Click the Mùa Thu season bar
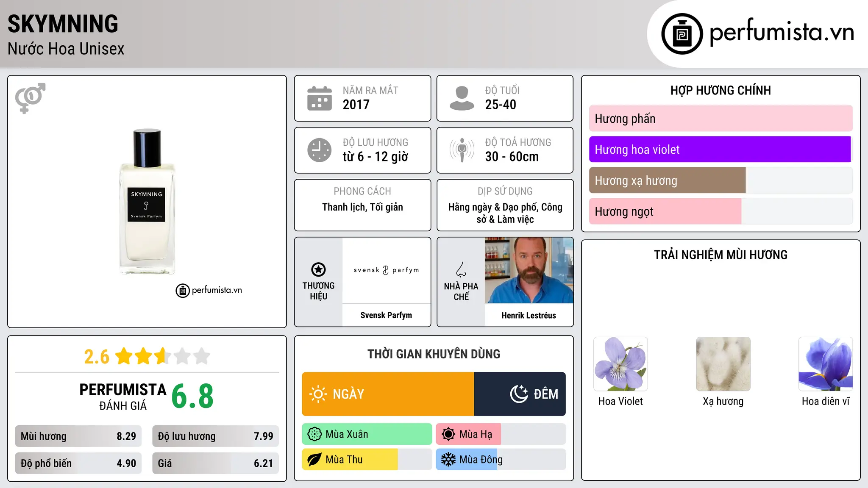868x488 pixels. [367, 460]
